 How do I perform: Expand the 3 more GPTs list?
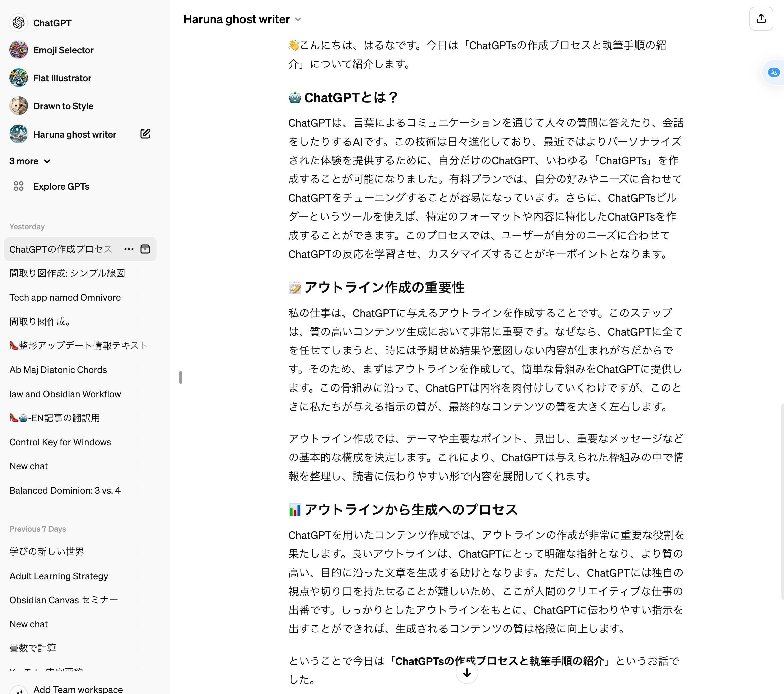coord(30,161)
